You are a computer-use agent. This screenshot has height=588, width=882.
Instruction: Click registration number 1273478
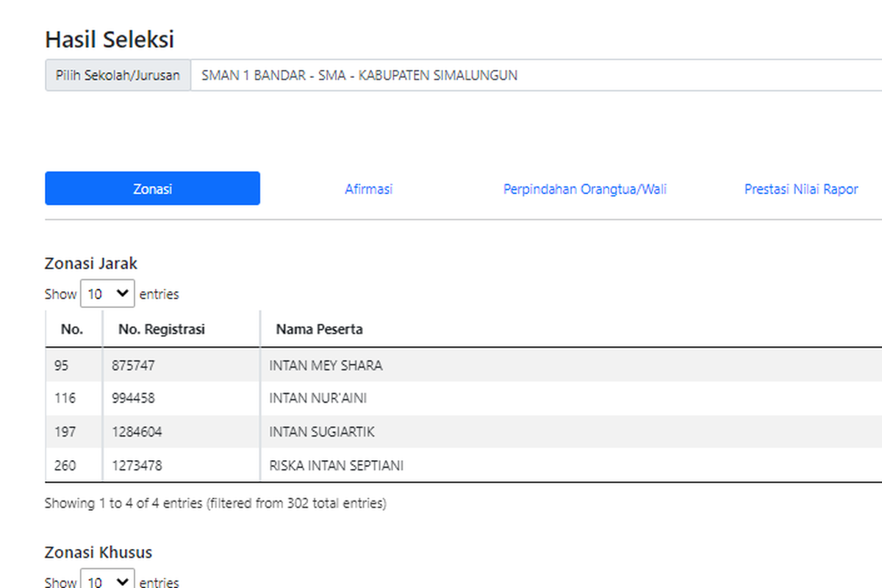click(137, 465)
